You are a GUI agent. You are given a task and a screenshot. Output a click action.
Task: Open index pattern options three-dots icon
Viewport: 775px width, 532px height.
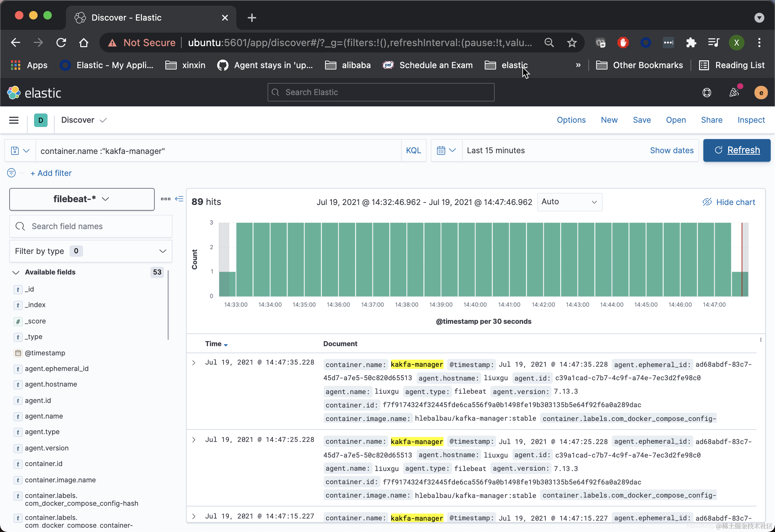coord(165,199)
